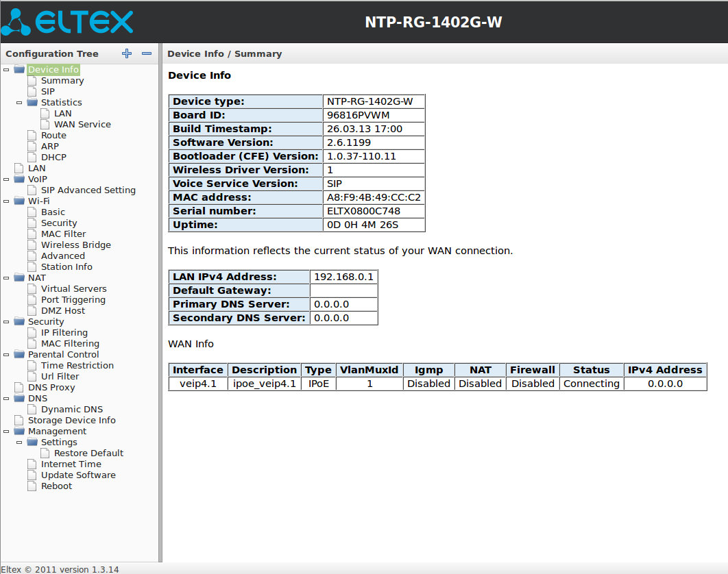Collapse the Security tree node

(6, 321)
